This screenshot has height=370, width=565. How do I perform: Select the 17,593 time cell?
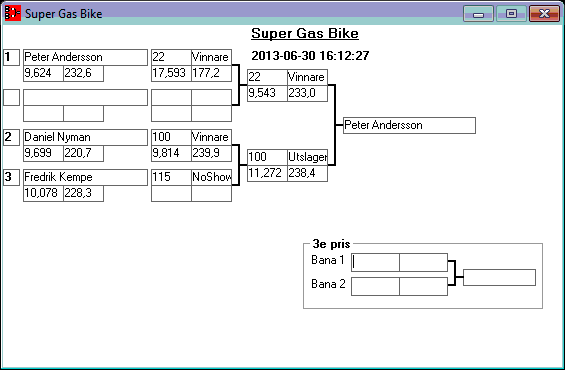tap(171, 73)
